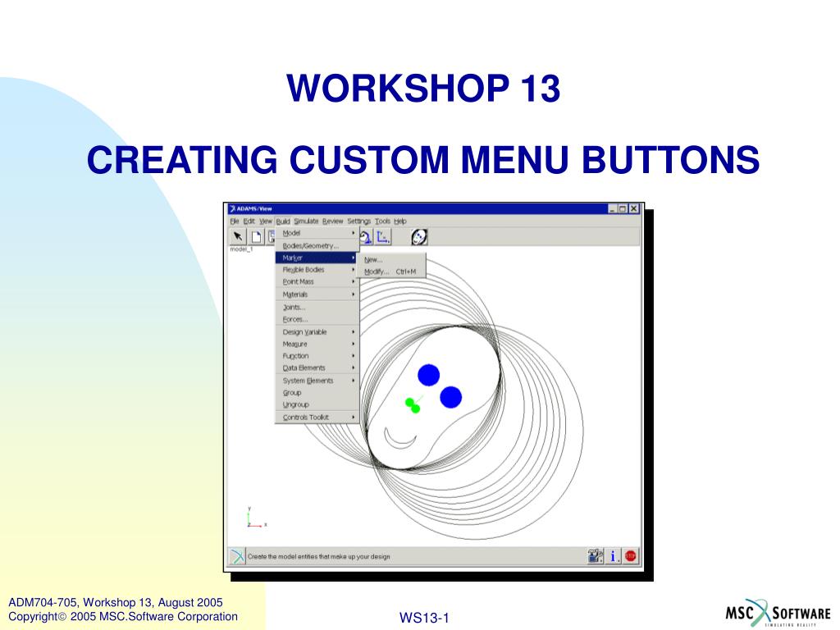
Task: Select Modify... Ctrl+M in Marker submenu
Action: click(x=391, y=272)
